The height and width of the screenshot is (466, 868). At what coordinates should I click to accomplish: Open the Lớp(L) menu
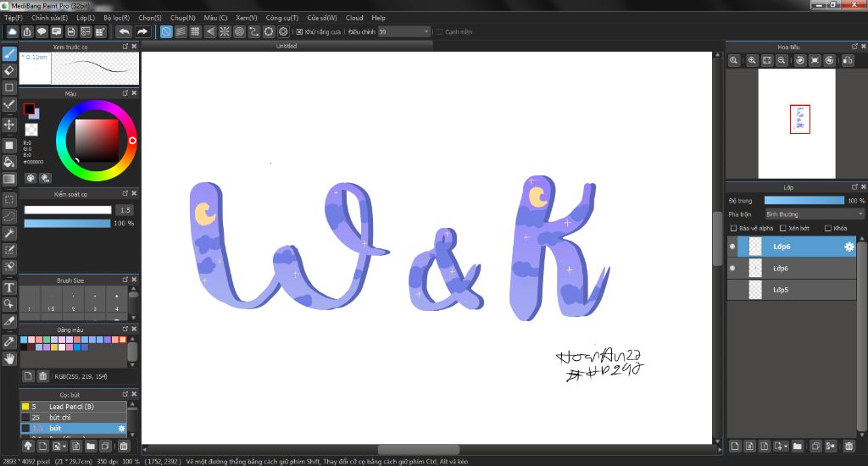(86, 18)
